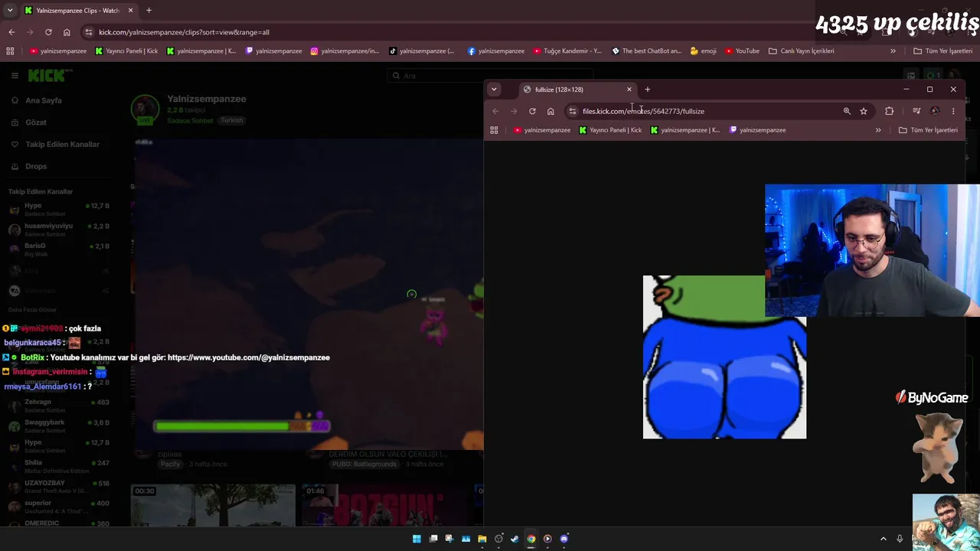
Task: Open apps grid in fullsize window bookmarks bar
Action: coord(494,130)
